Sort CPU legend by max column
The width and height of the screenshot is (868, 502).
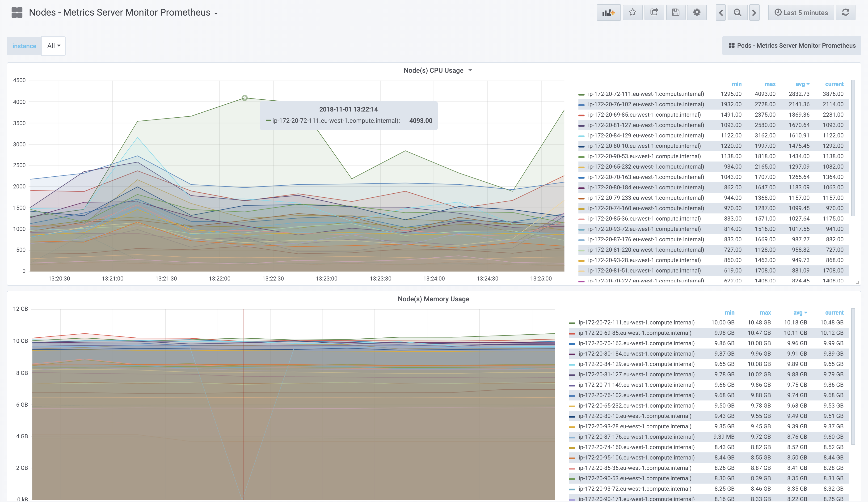point(770,84)
